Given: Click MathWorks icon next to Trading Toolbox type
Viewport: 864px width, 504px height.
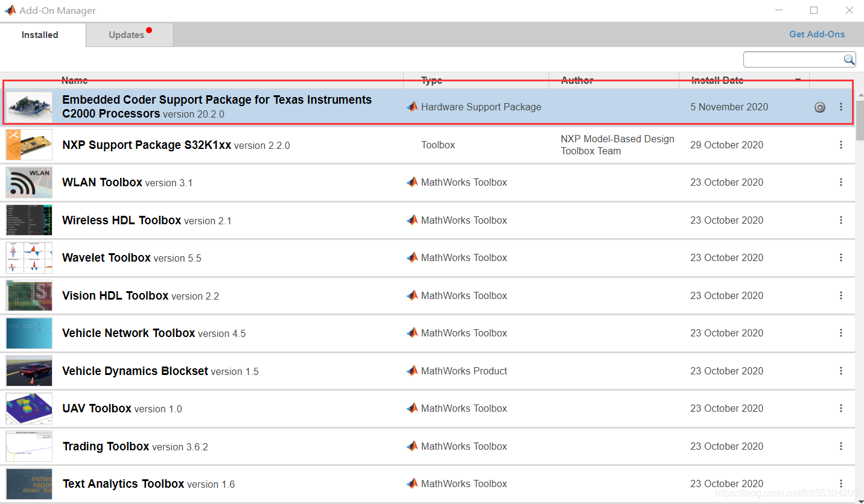Looking at the screenshot, I should pos(412,446).
